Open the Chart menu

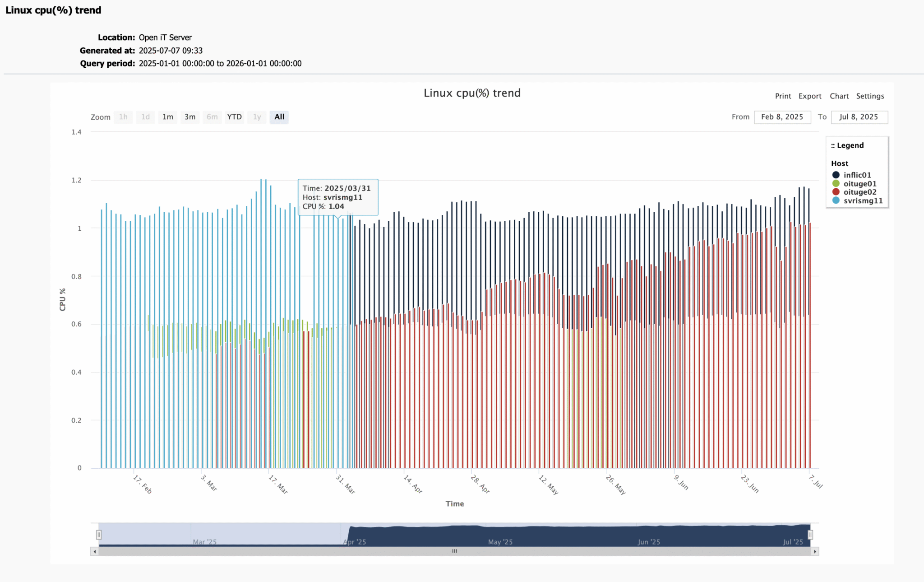pos(839,96)
